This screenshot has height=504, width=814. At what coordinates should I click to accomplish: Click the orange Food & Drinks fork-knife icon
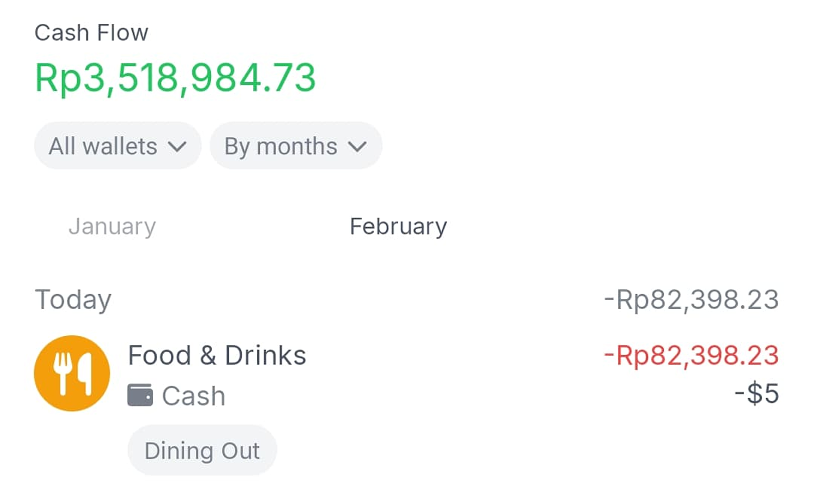pyautogui.click(x=72, y=373)
